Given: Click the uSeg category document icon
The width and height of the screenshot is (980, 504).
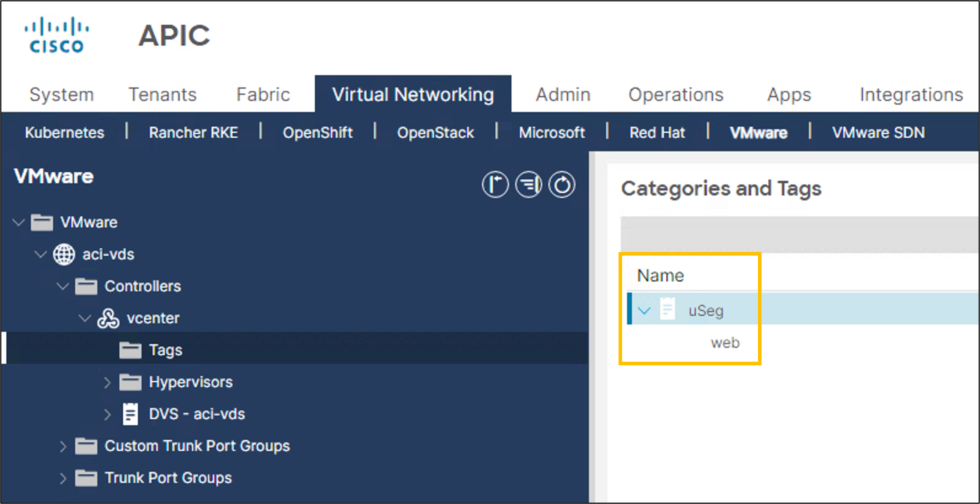Looking at the screenshot, I should [667, 308].
